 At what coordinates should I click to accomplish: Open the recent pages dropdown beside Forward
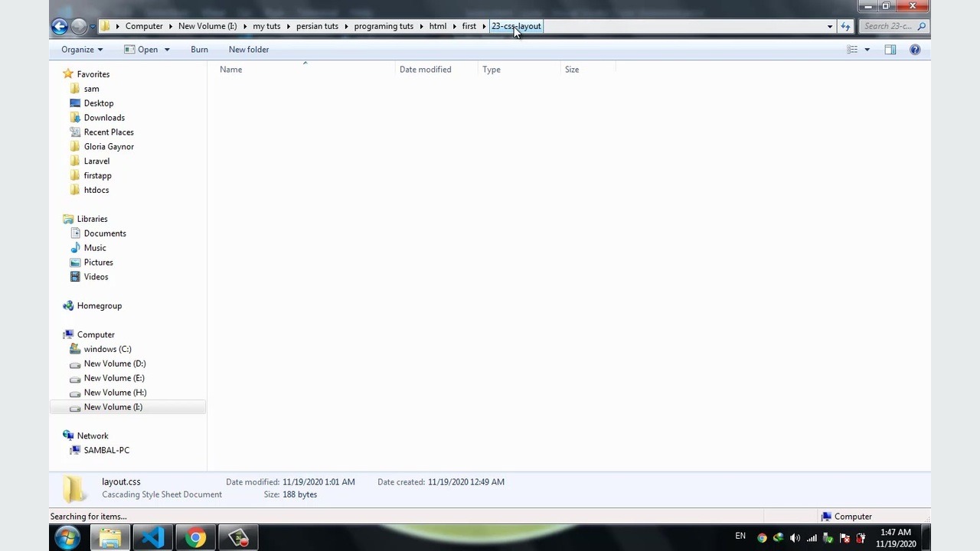(93, 27)
